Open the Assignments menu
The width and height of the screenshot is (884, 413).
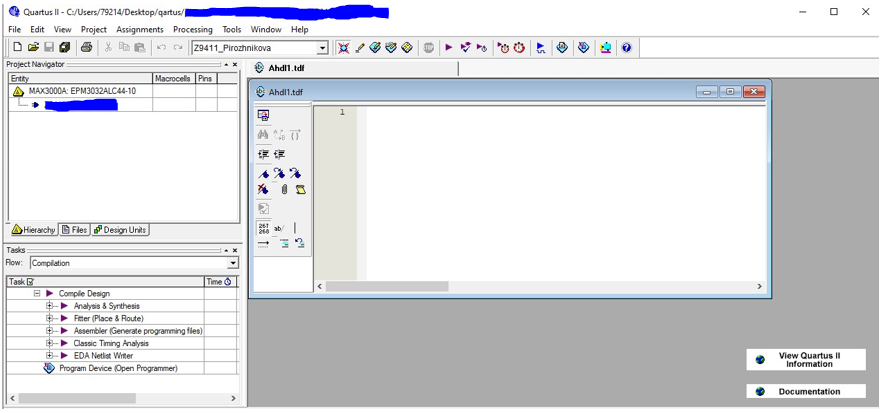pos(140,29)
